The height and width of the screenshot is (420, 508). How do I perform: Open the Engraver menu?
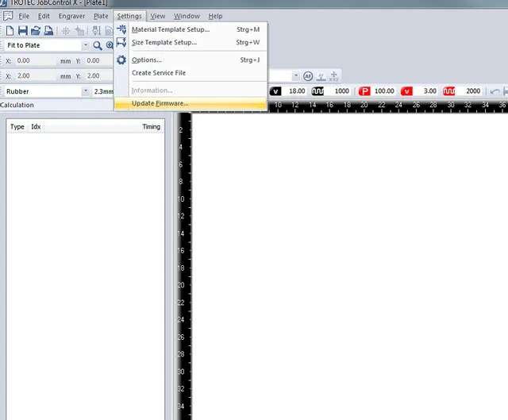71,16
